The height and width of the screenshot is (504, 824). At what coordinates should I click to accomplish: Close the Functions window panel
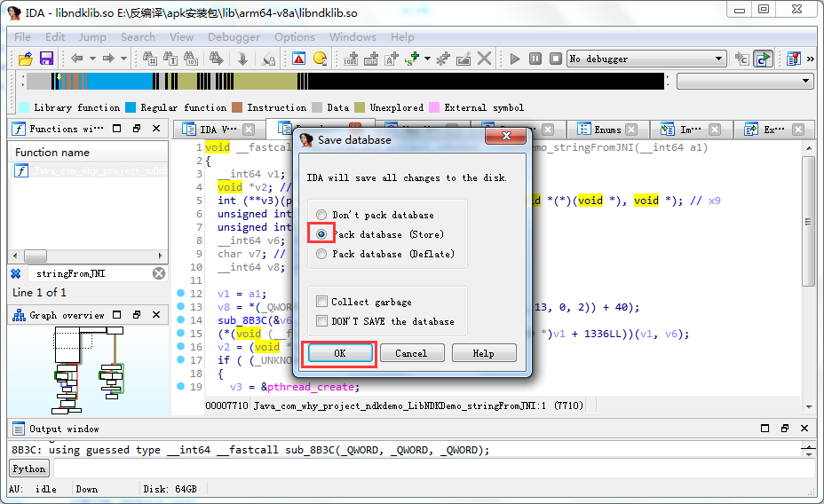[156, 129]
